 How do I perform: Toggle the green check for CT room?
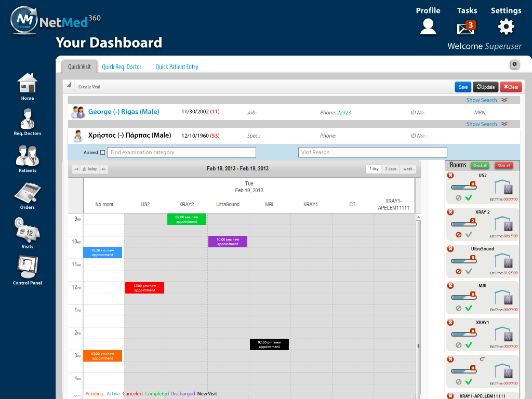469,382
